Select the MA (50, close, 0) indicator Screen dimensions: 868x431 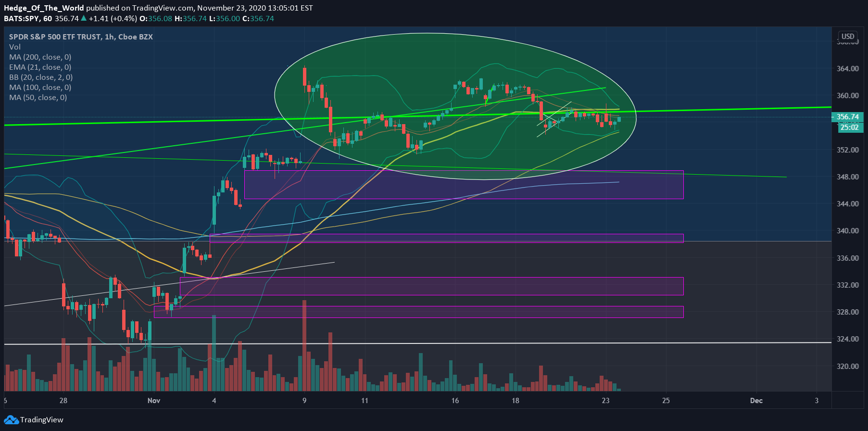coord(38,98)
